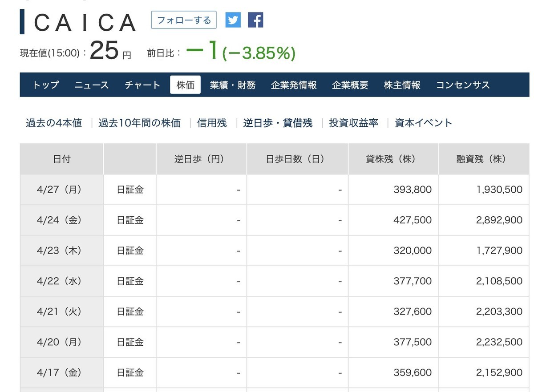534x392 pixels.
Task: Click the 2,892,900 value
Action: click(499, 220)
